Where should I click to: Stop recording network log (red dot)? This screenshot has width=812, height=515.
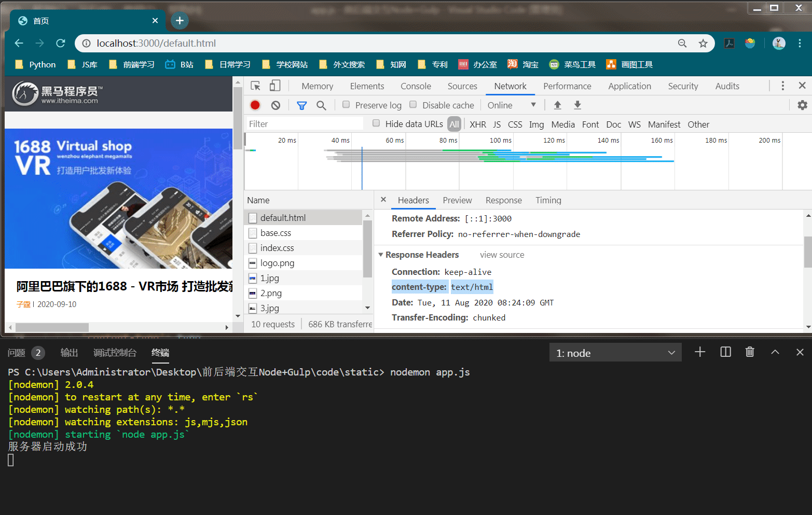(x=255, y=105)
